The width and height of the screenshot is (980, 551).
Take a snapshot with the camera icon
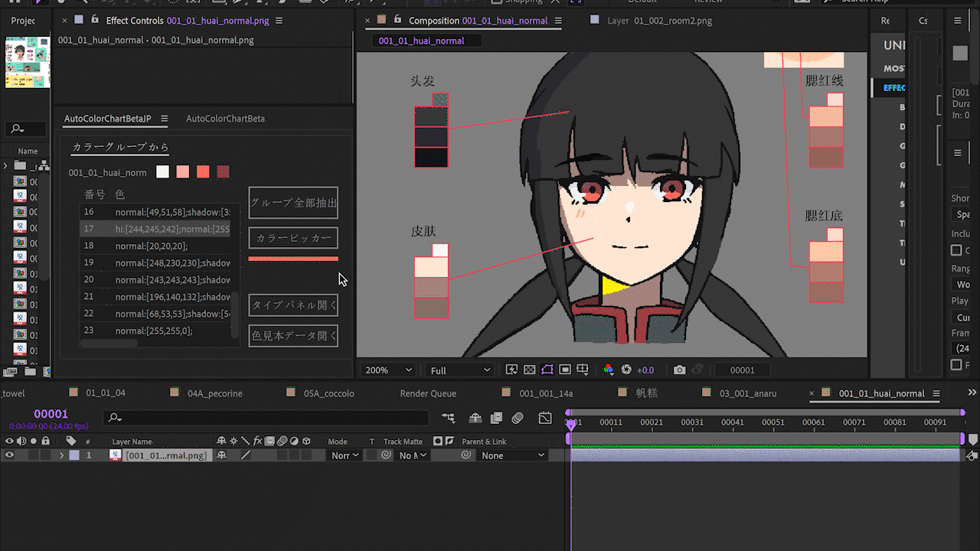tap(679, 370)
